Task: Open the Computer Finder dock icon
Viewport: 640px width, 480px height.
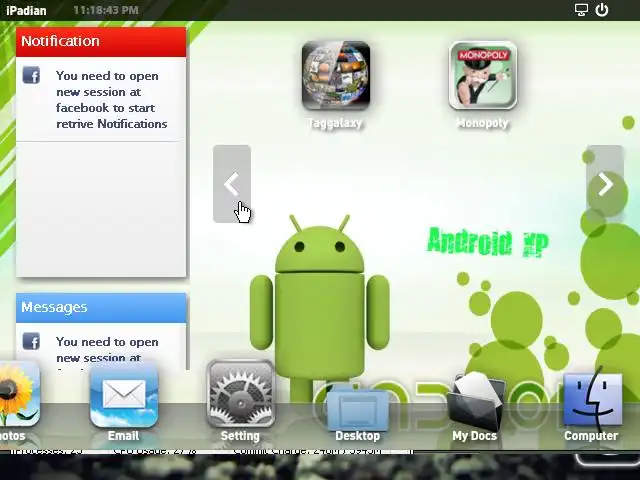Action: coord(592,399)
